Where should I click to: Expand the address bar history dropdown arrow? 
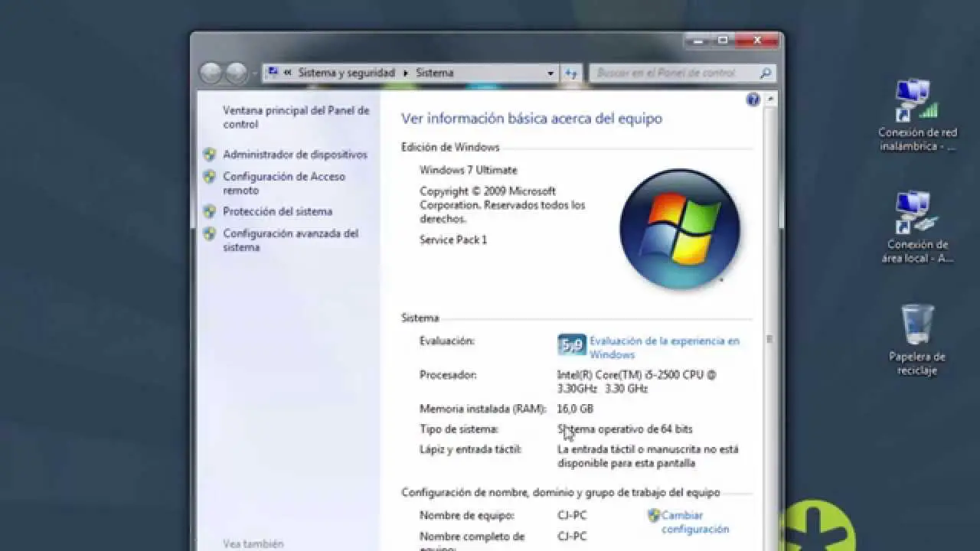pyautogui.click(x=550, y=73)
